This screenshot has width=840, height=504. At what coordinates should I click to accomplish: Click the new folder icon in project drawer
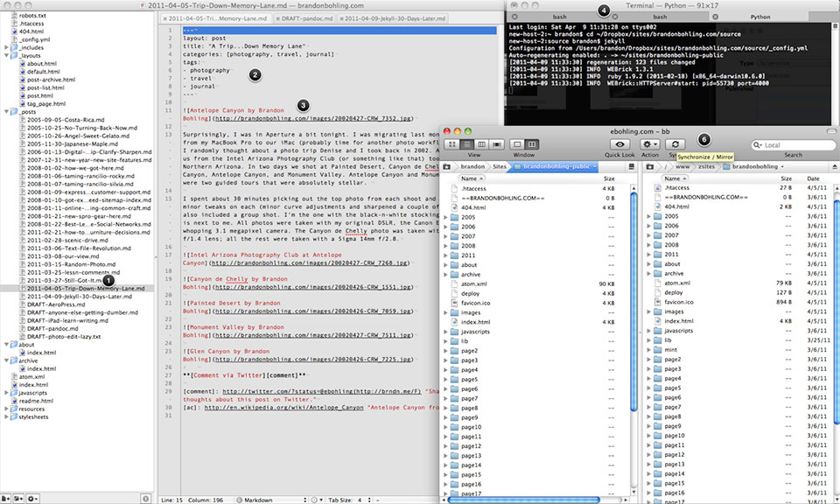[x=18, y=498]
